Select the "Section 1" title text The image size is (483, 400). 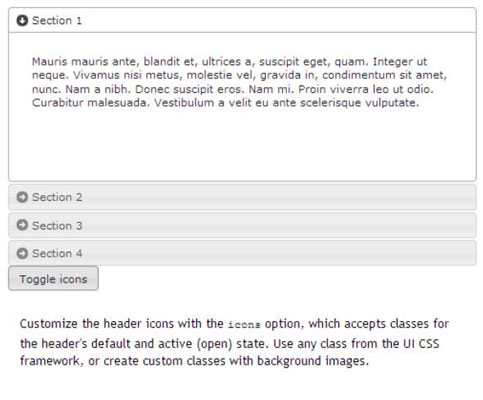tap(57, 21)
